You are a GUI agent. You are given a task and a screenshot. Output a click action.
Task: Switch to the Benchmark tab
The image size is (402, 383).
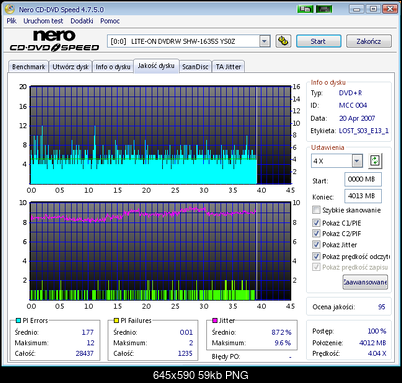point(28,67)
